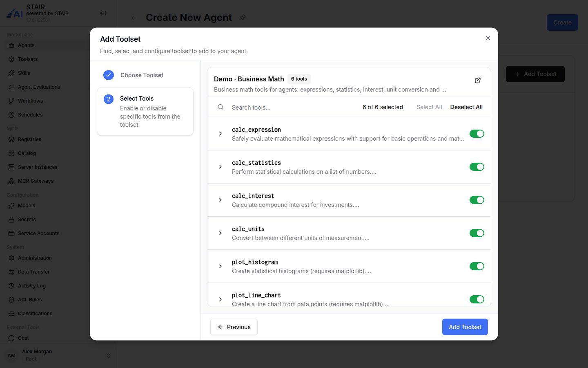Close the Add Toolset dialog

488,38
